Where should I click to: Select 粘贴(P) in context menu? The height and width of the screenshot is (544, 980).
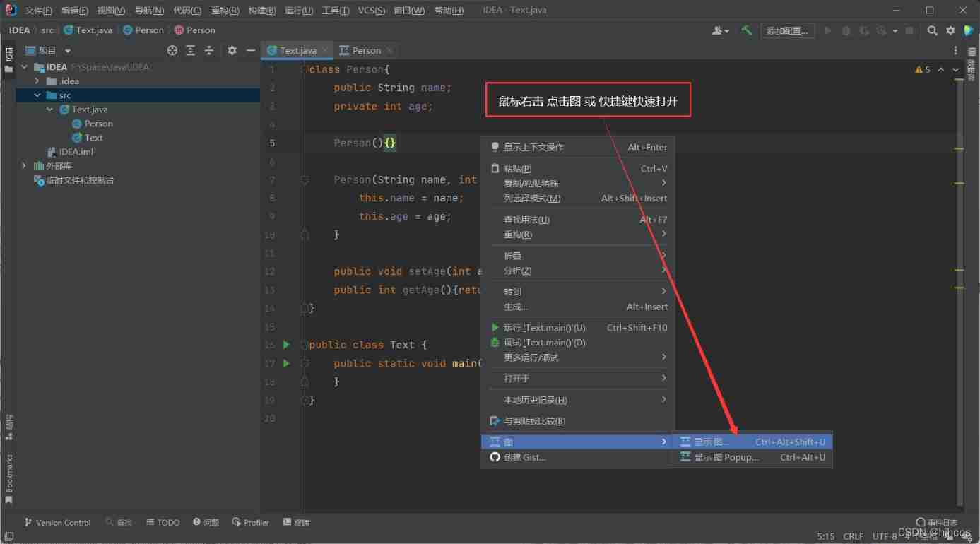pos(578,169)
